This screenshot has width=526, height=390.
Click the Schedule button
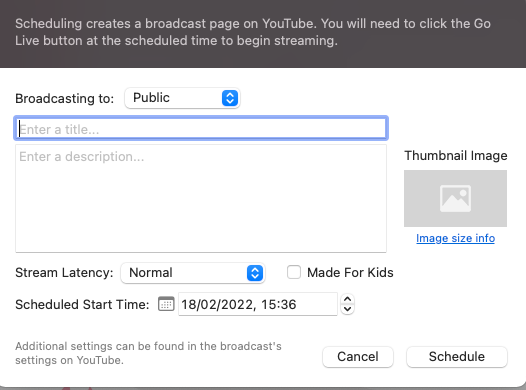click(x=457, y=356)
